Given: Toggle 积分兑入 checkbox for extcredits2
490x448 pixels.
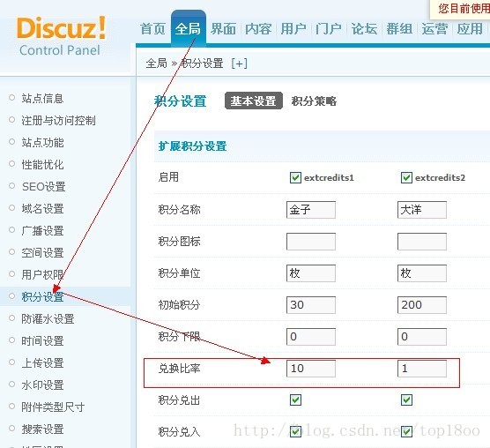Looking at the screenshot, I should pyautogui.click(x=406, y=432).
